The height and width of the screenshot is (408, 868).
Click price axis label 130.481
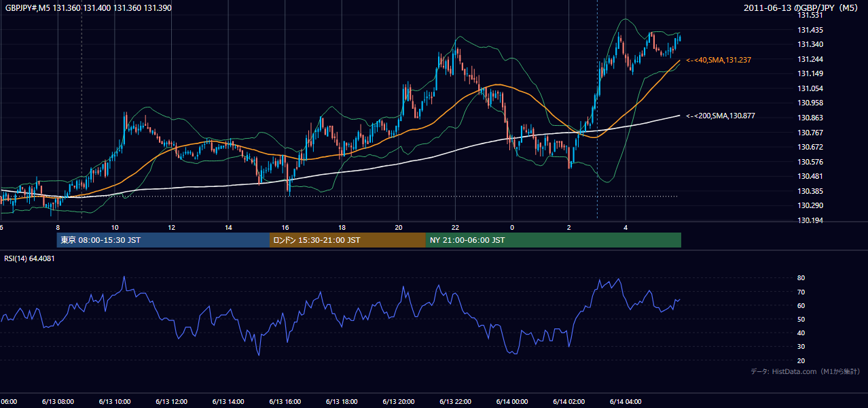(x=810, y=176)
